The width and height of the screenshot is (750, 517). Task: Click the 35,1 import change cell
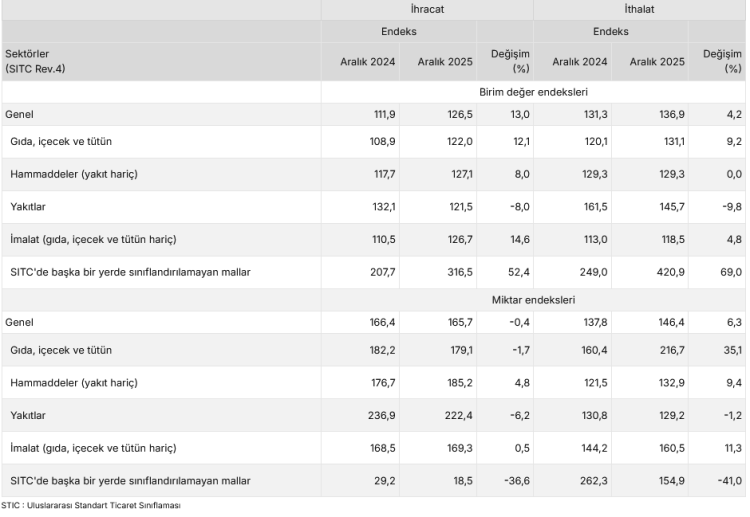pos(731,350)
